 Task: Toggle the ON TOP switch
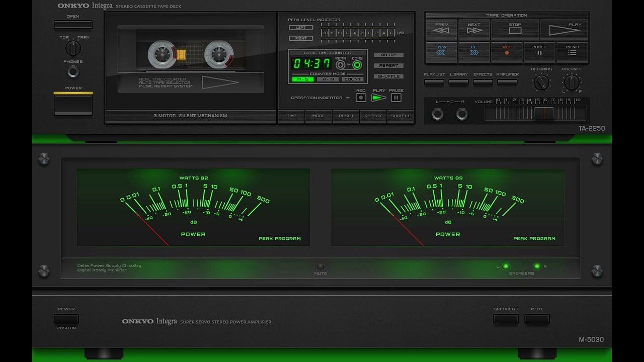pos(388,55)
